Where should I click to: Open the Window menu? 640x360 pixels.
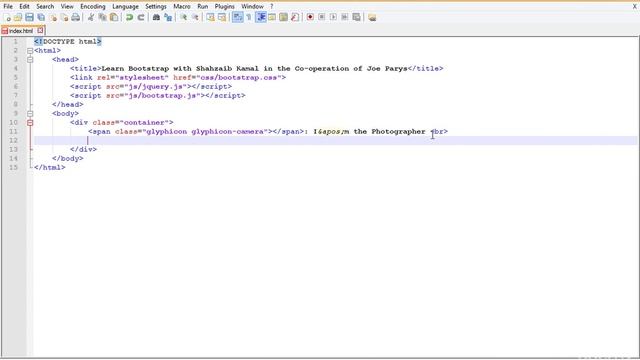tap(252, 7)
